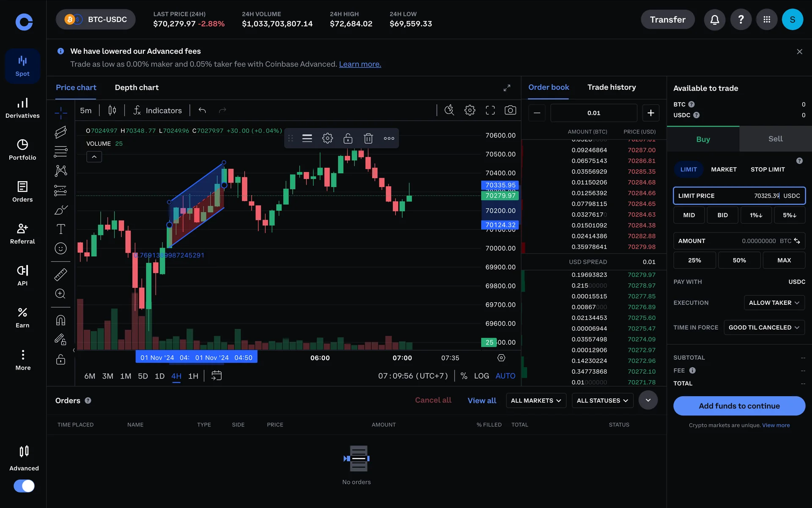Image resolution: width=812 pixels, height=508 pixels.
Task: Expand the Time in Force dropdown
Action: (x=763, y=328)
